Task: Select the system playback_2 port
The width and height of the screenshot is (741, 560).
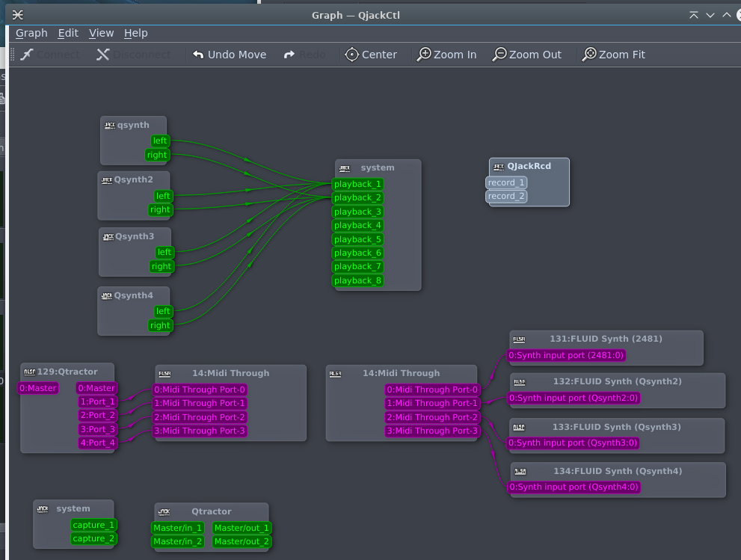Action: click(x=357, y=198)
